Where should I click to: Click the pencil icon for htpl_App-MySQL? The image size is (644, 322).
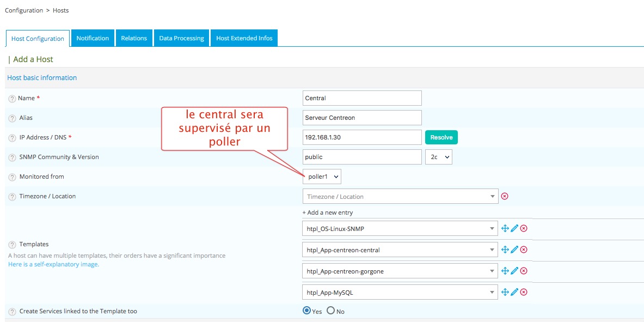(514, 292)
